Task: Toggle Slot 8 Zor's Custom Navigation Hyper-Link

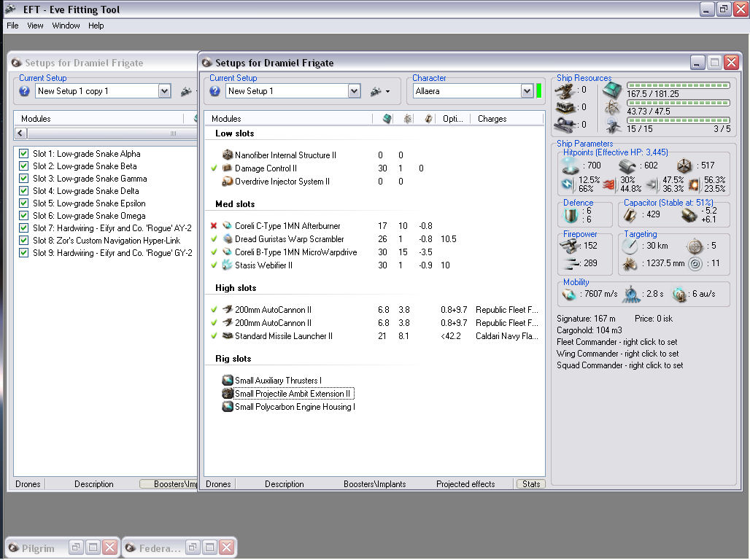Action: click(x=25, y=241)
